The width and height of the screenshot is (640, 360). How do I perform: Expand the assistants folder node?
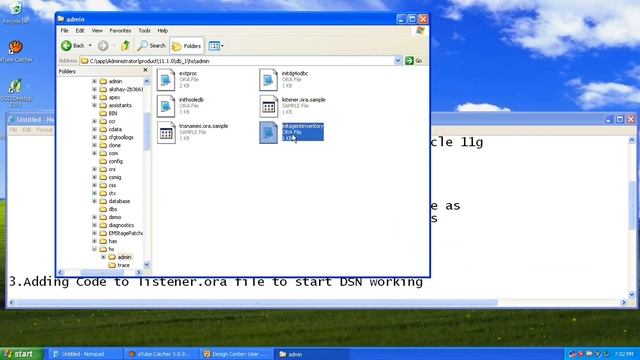pyautogui.click(x=94, y=105)
